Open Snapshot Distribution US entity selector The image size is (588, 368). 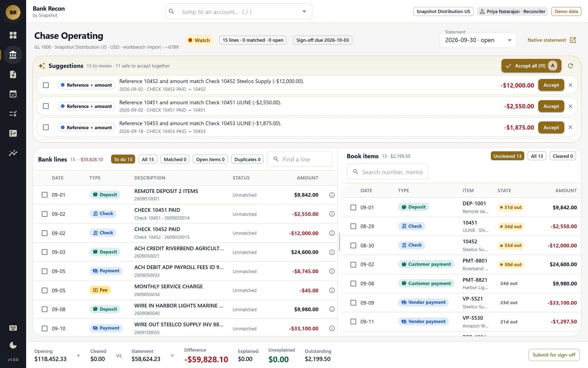pyautogui.click(x=443, y=11)
